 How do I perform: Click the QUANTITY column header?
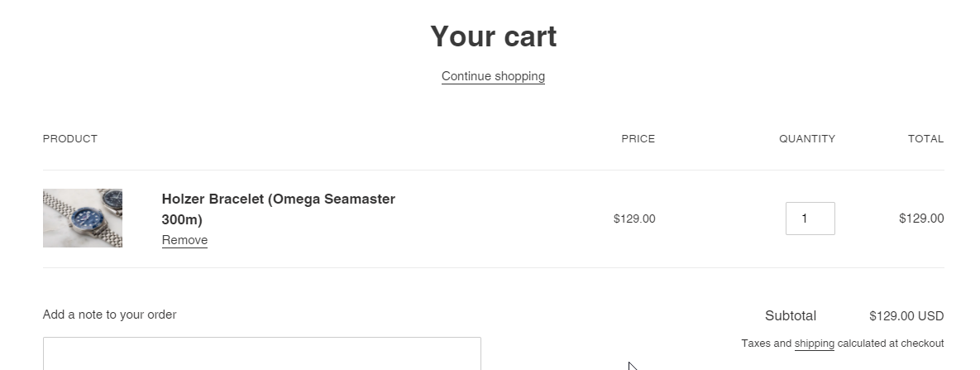[806, 139]
